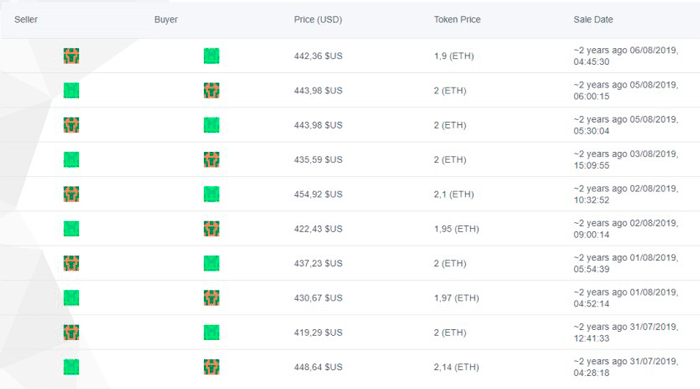Open seller avatar in 454,92 $US row
The height and width of the screenshot is (389, 700).
click(x=71, y=194)
